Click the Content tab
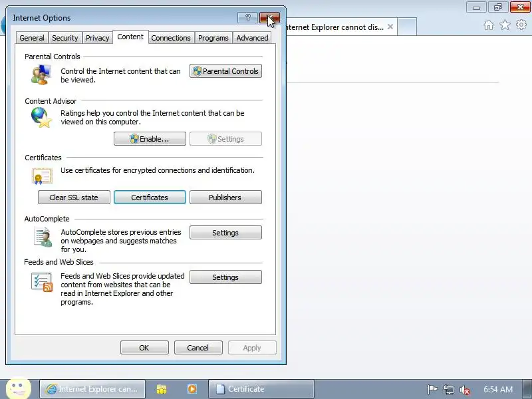Screen dimensions: 532x399 pyautogui.click(x=130, y=37)
